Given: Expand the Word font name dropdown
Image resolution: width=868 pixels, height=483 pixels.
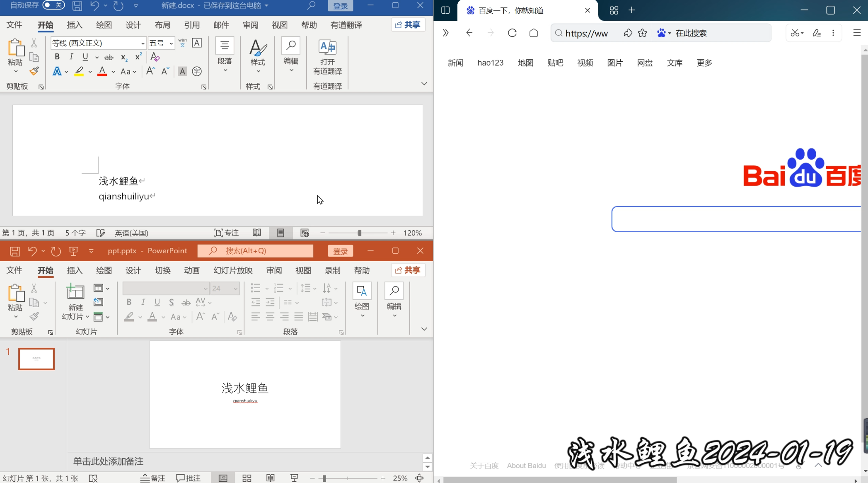Looking at the screenshot, I should coord(143,43).
